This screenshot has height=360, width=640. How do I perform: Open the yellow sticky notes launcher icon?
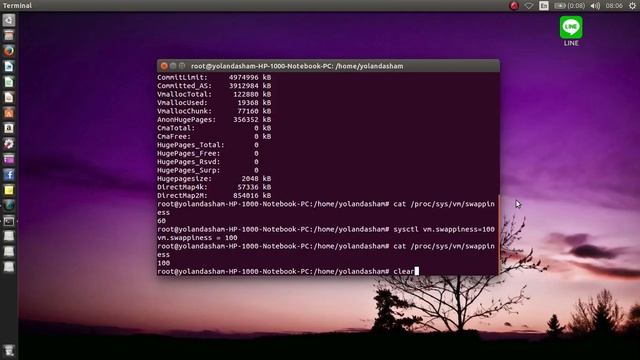pos(9,190)
